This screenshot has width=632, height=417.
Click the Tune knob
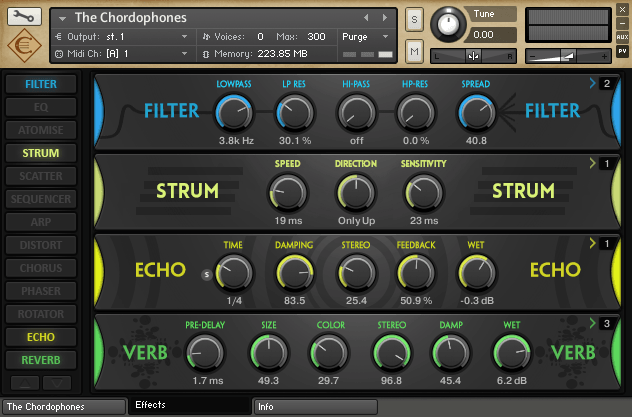(x=448, y=24)
